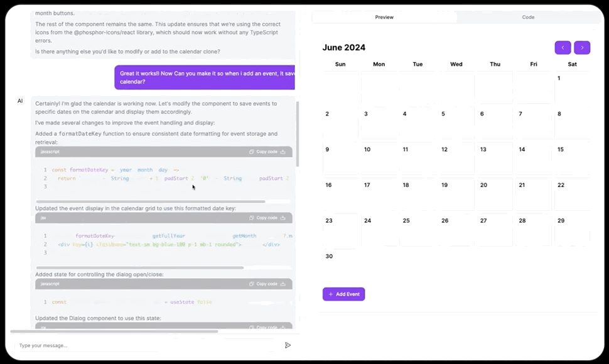This screenshot has height=364, width=609.
Task: Click download icon on useState javascript block
Action: coord(283,284)
